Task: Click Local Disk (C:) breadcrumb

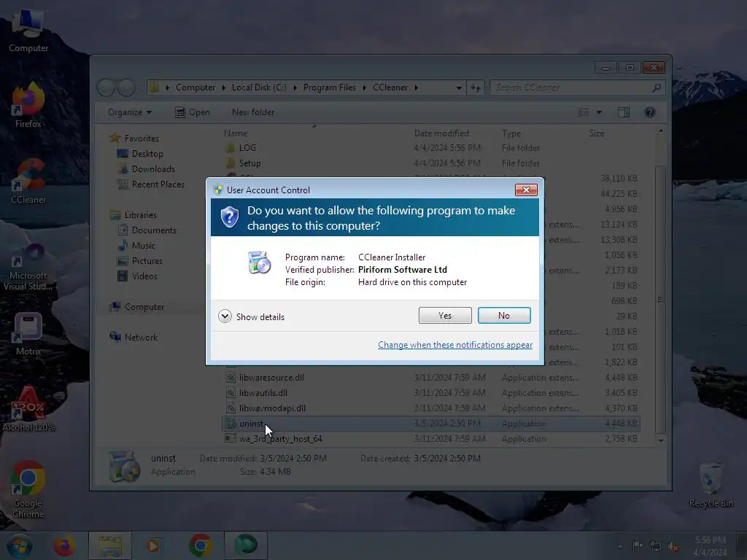Action: pos(259,87)
